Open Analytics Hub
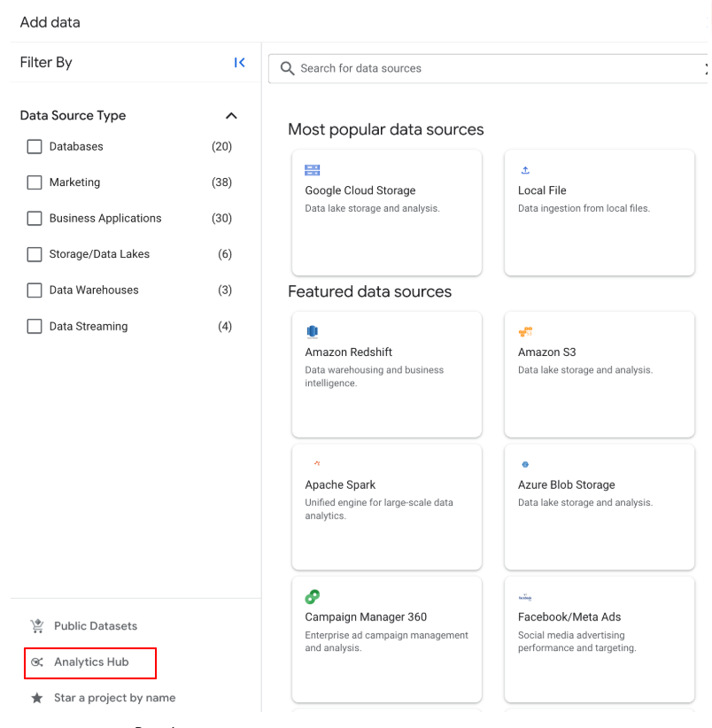712x728 pixels. 90,663
